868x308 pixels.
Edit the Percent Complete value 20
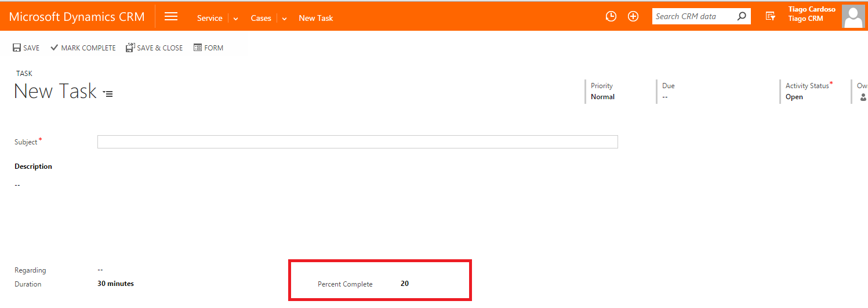tap(405, 284)
